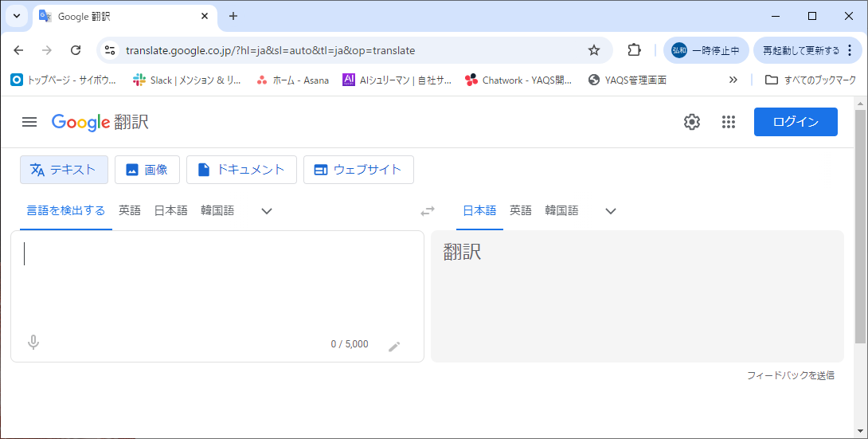Open ホーム - Asana bookmark
Screen dimensions: 868x439
click(x=293, y=80)
